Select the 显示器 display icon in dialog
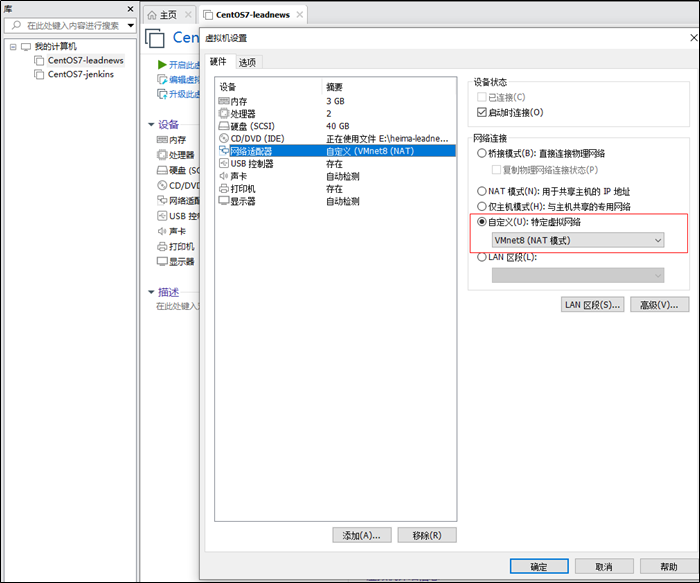Image resolution: width=700 pixels, height=583 pixels. [x=224, y=201]
